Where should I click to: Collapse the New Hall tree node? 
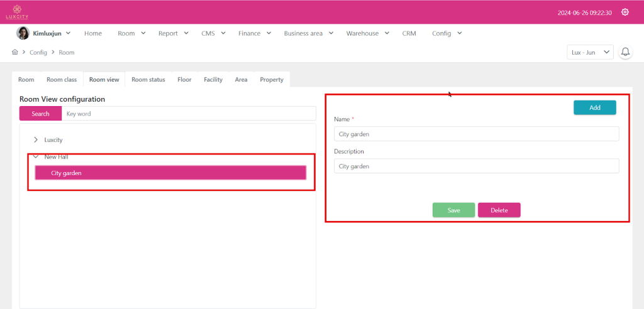pyautogui.click(x=36, y=156)
